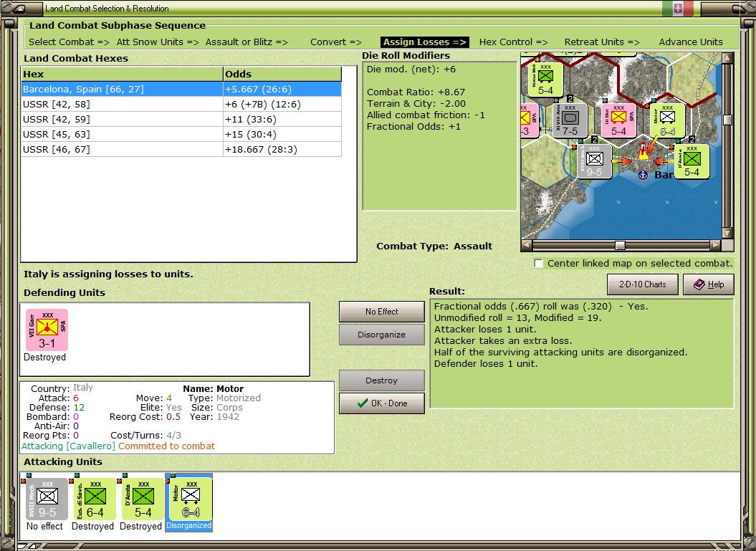Click the flag icon in title bar

pyautogui.click(x=677, y=8)
